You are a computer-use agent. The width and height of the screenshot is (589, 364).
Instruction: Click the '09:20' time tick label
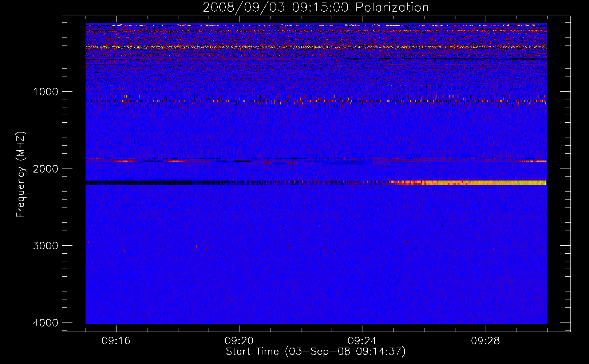click(x=239, y=341)
